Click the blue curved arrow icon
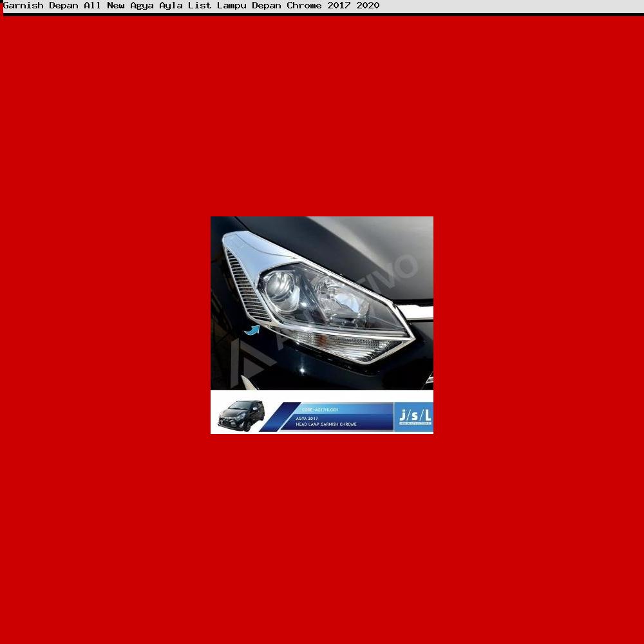This screenshot has height=644, width=644. 251,331
